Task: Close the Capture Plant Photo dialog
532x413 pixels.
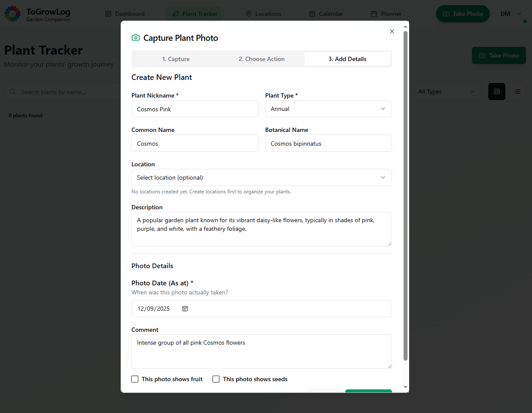Action: [x=392, y=31]
